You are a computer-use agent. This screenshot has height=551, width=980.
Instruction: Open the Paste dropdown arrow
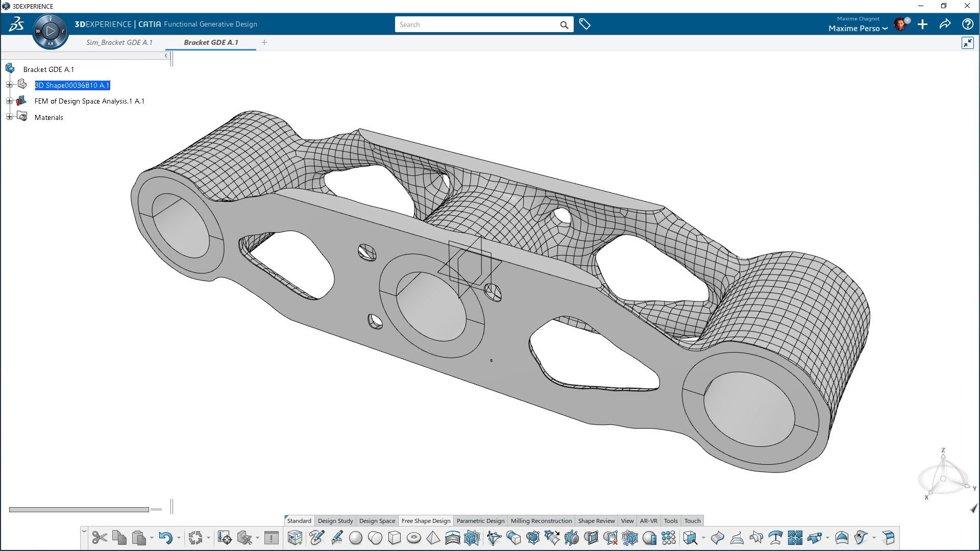click(152, 538)
